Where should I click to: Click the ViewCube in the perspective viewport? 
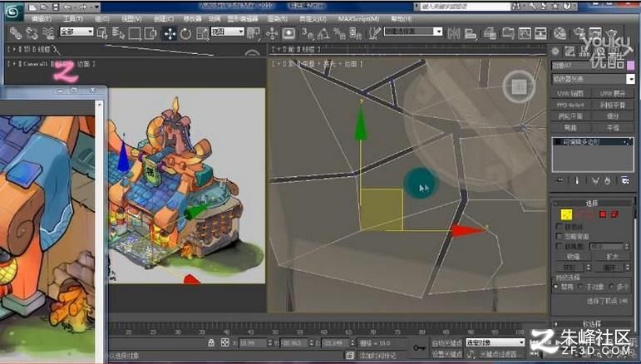point(519,86)
